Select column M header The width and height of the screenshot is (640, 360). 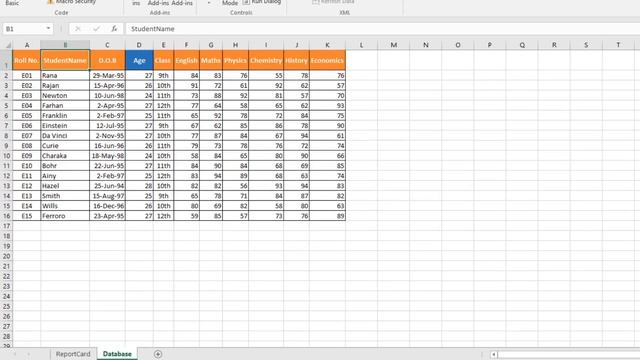pos(393,45)
